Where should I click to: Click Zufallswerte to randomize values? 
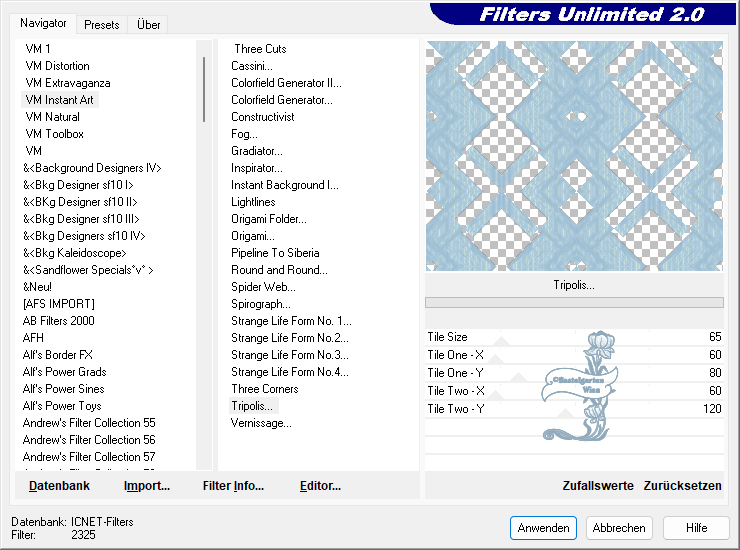(597, 486)
